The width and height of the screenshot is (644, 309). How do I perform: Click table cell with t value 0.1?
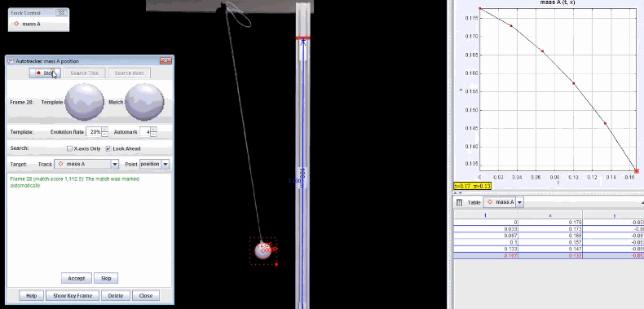(486, 242)
